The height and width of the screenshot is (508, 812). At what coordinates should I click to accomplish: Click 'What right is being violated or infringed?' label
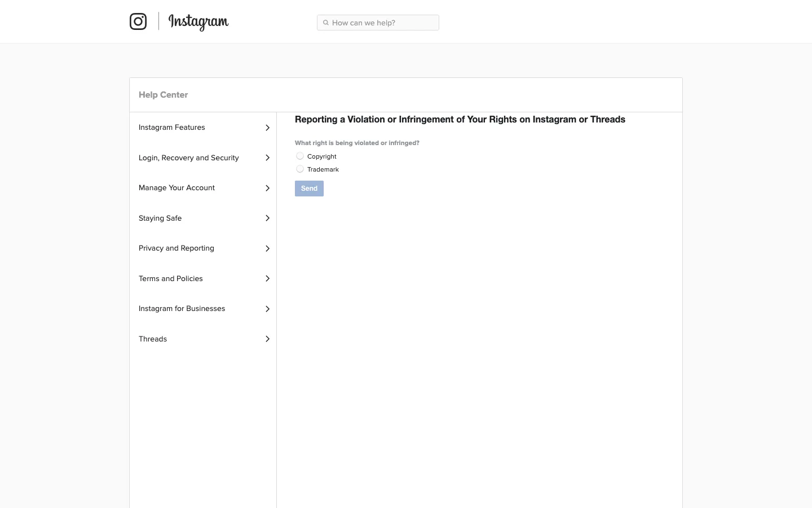[x=357, y=143]
